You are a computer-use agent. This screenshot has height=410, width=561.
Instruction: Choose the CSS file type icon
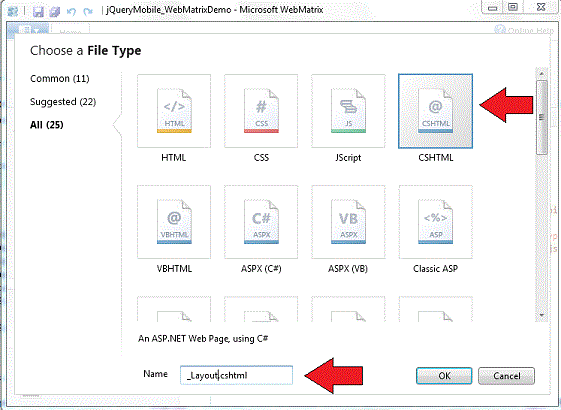click(261, 111)
